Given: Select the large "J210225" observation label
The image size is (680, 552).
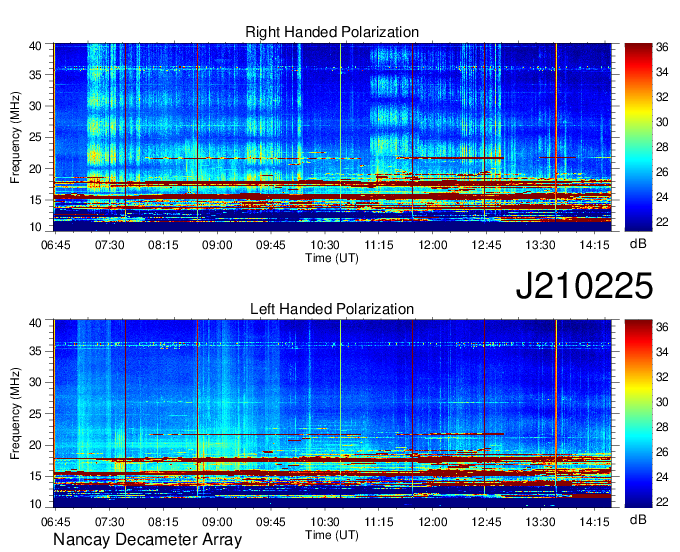Looking at the screenshot, I should (584, 286).
